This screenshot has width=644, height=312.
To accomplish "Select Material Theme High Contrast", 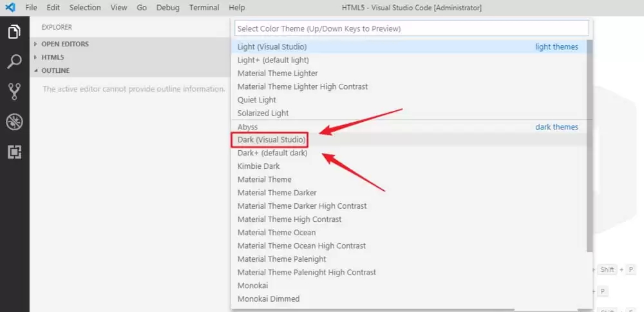I will click(x=409, y=219).
